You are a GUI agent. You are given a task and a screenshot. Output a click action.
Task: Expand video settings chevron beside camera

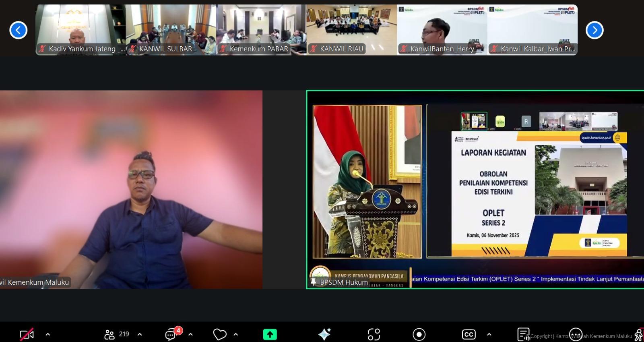click(48, 334)
